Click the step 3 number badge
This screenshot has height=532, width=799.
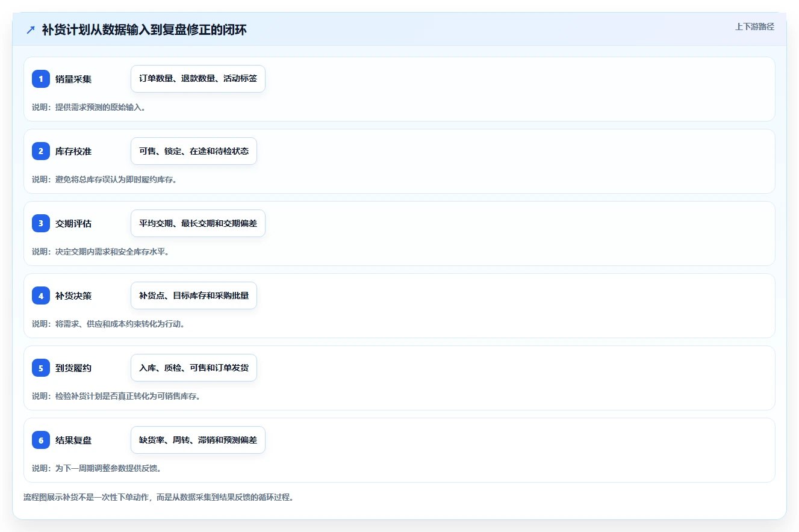(41, 223)
